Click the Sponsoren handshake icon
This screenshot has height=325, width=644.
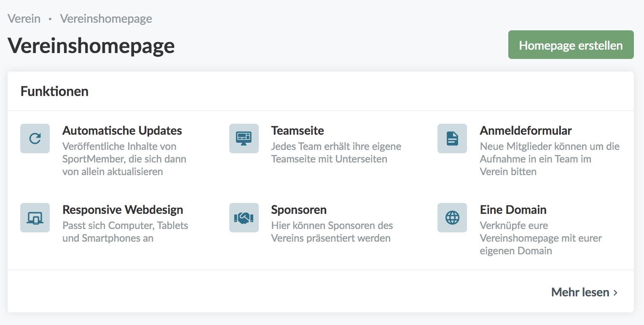[x=244, y=218]
